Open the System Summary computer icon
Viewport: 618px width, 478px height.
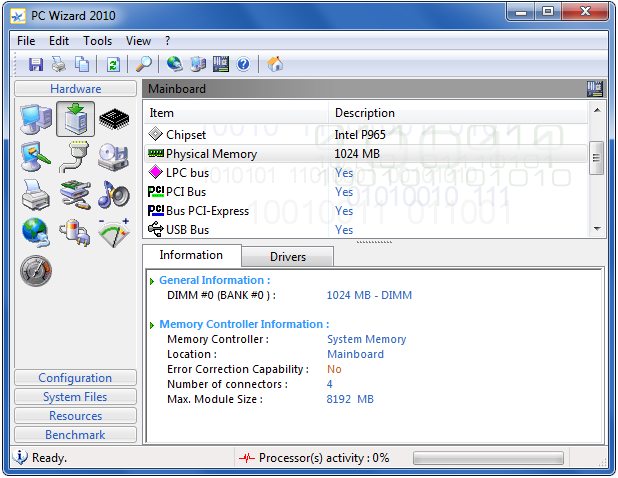tap(36, 119)
